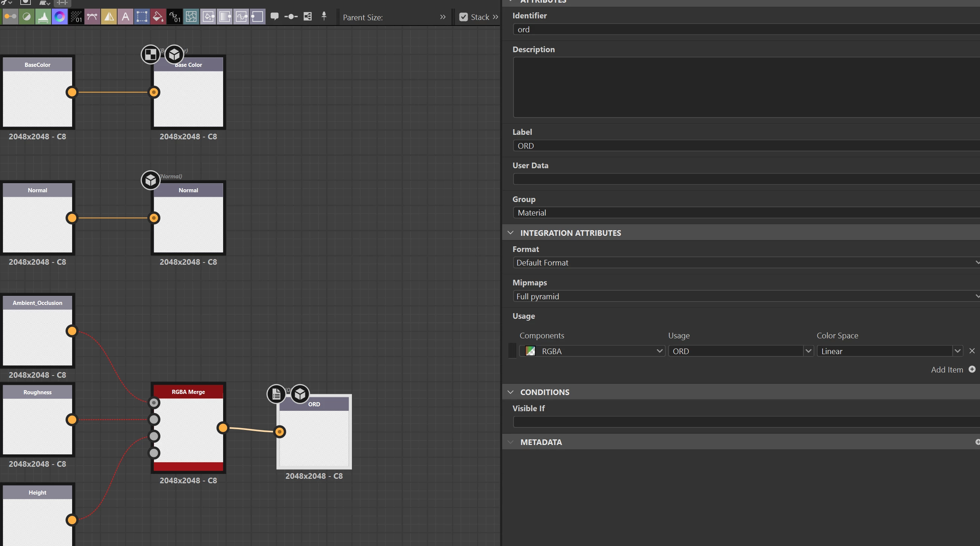Screen dimensions: 980x546
Task: Add an HSL color wheel node
Action: (x=59, y=17)
